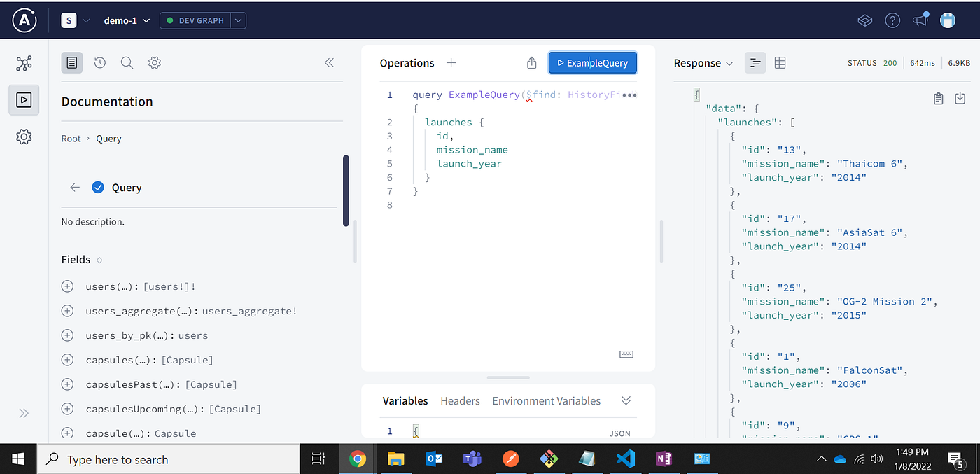Open the help question mark icon
The image size is (980, 474).
pyautogui.click(x=892, y=20)
